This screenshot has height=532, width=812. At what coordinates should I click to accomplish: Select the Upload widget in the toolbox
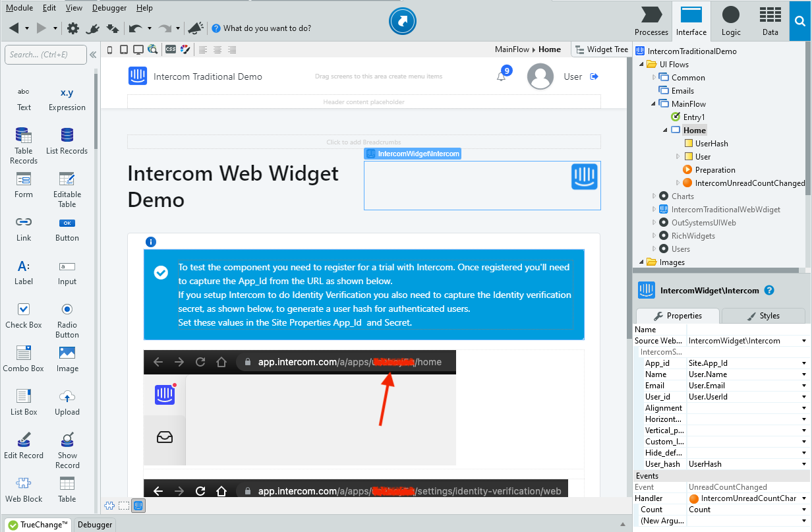[x=67, y=403]
